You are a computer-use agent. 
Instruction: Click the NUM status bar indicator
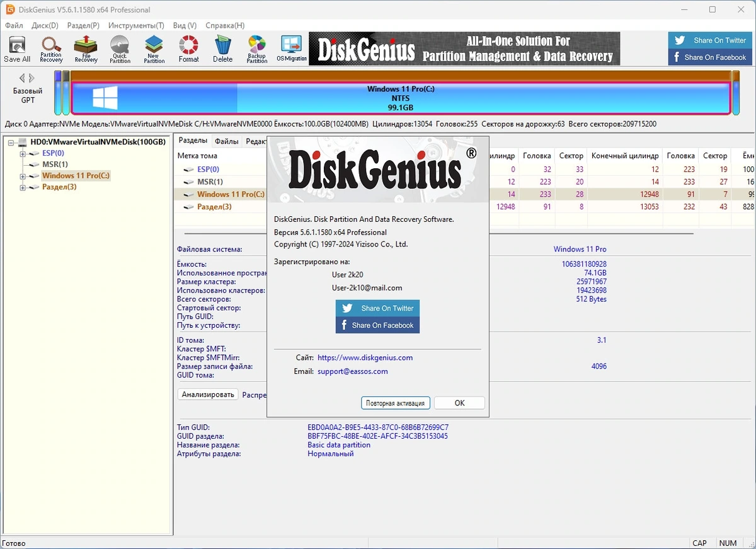pyautogui.click(x=728, y=543)
